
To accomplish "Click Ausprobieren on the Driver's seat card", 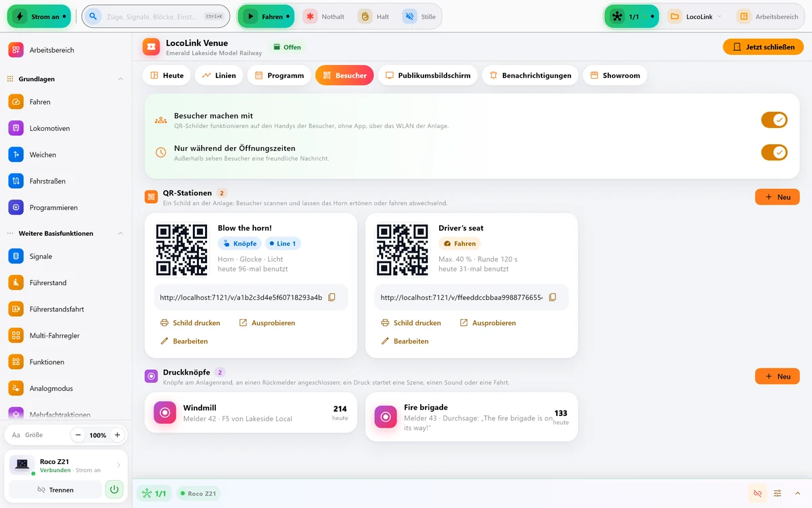I will 488,323.
